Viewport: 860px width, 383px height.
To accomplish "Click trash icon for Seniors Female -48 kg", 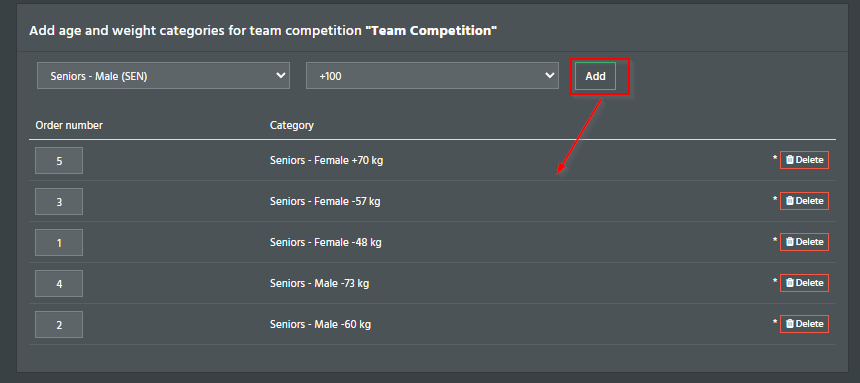I will click(790, 241).
